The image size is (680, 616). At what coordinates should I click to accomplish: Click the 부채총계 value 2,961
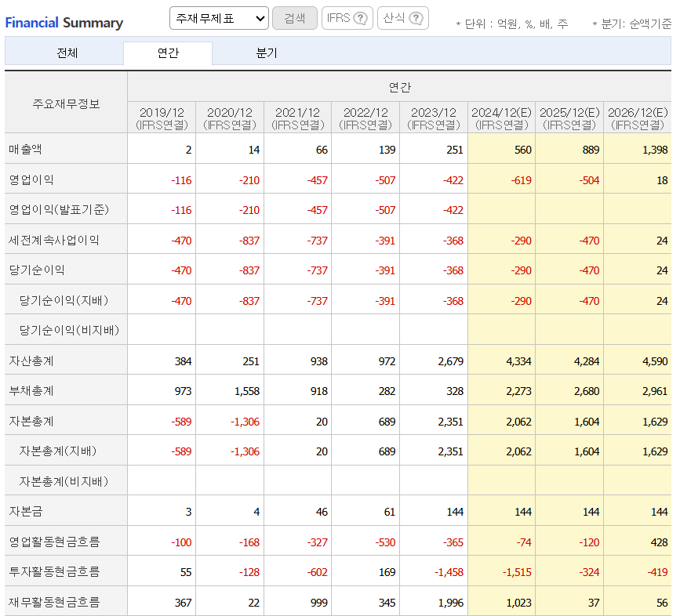point(655,391)
